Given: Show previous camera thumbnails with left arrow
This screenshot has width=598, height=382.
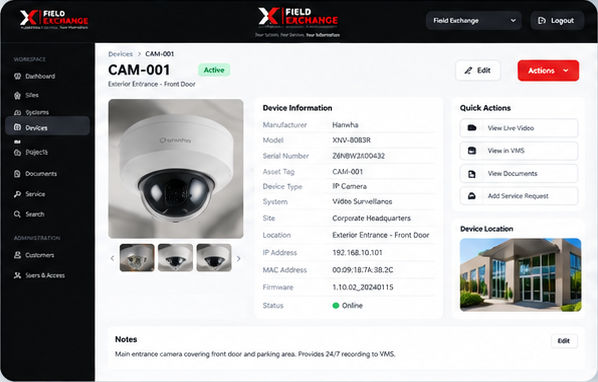Looking at the screenshot, I should coord(112,258).
